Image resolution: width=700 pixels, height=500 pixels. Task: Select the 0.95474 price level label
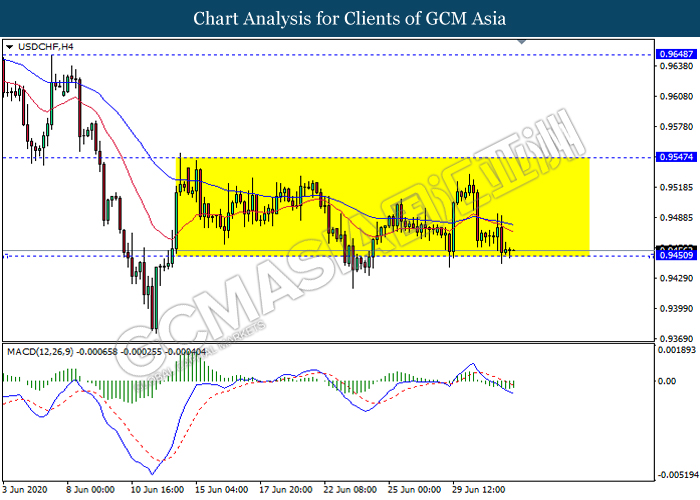[676, 157]
